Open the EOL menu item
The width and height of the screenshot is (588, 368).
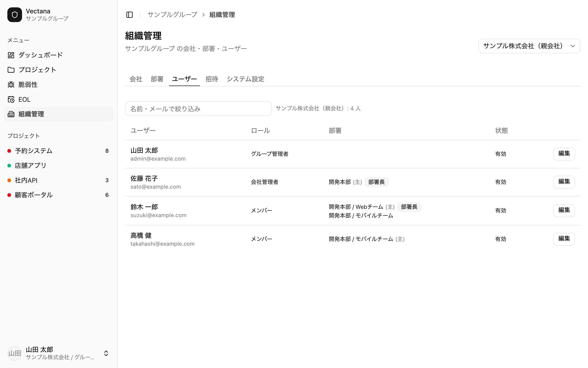pyautogui.click(x=59, y=99)
